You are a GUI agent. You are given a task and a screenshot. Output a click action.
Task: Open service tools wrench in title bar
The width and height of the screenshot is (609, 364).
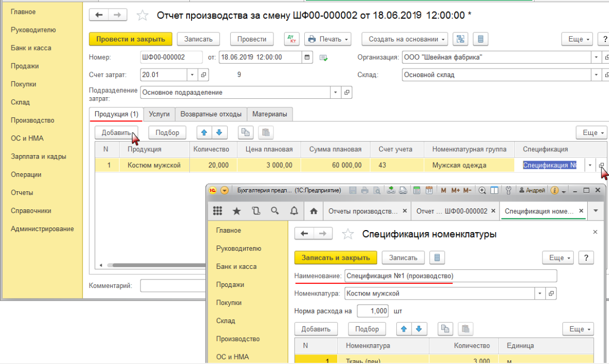(x=508, y=190)
